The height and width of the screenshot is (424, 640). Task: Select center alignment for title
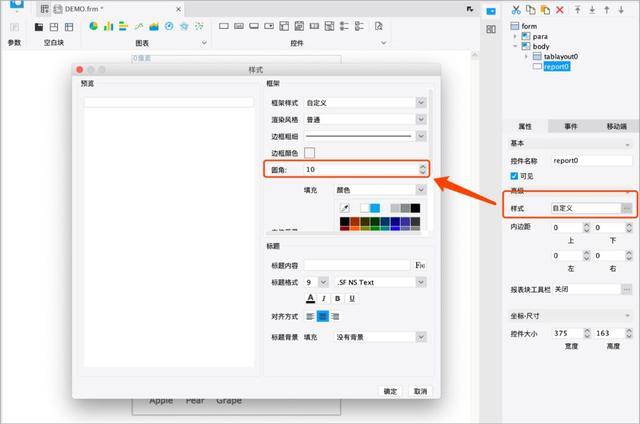point(323,316)
